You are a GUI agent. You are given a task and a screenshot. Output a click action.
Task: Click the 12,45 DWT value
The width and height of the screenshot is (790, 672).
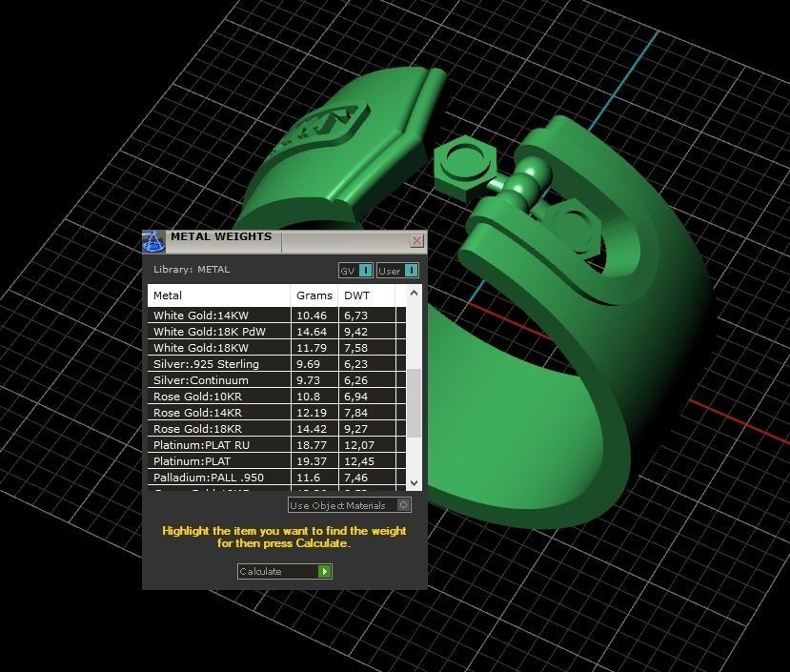[359, 461]
